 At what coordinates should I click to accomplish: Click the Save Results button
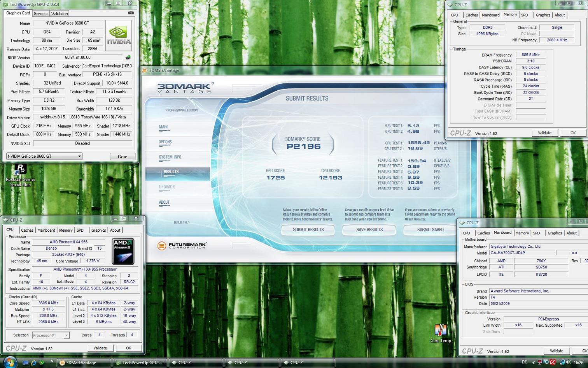(x=369, y=230)
